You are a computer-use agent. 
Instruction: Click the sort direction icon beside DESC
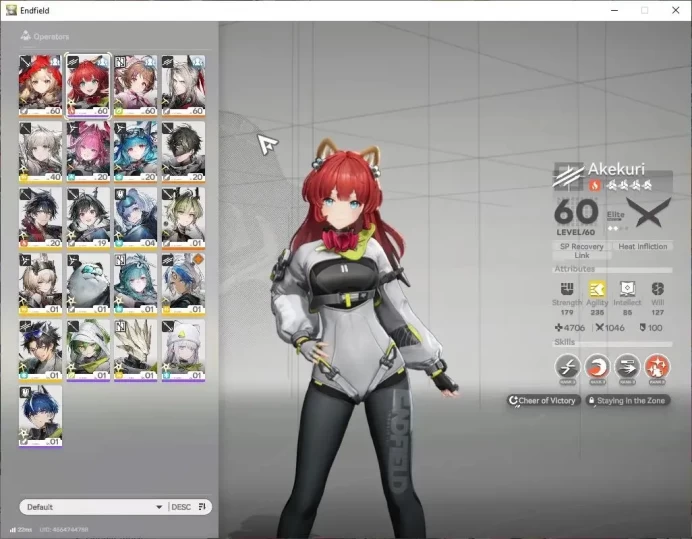(x=202, y=507)
